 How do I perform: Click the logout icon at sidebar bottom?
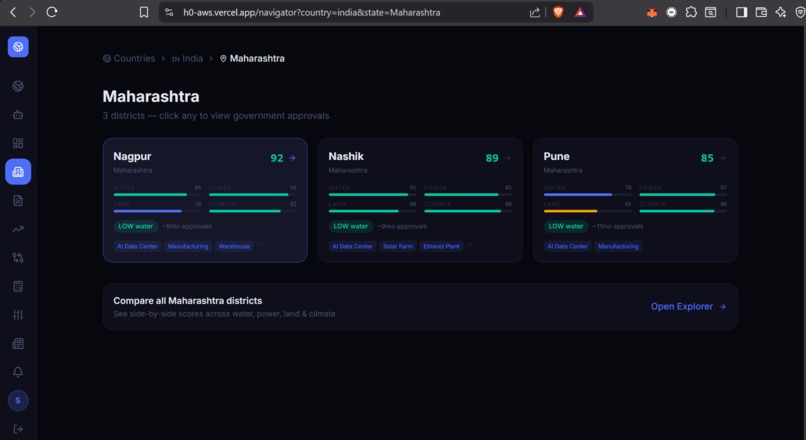pos(18,429)
